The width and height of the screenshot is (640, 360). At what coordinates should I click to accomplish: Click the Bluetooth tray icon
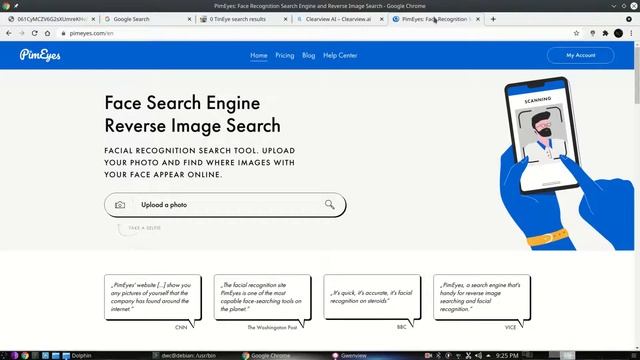(438, 356)
